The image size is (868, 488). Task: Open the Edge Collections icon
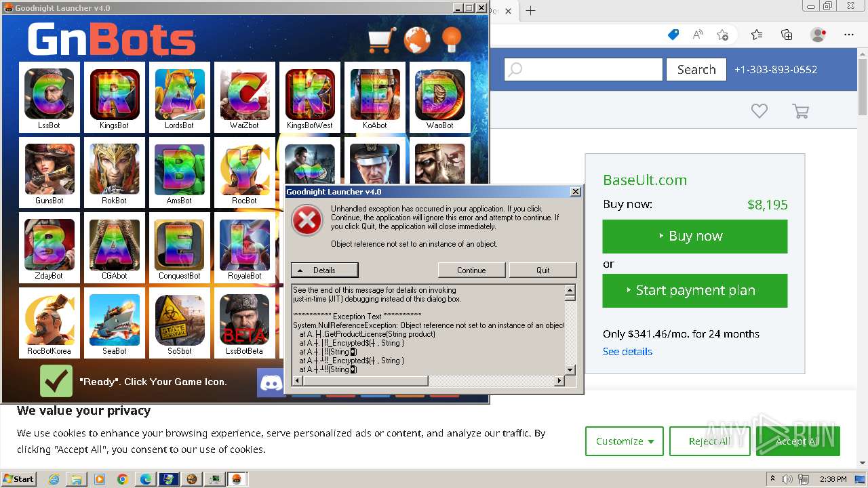(787, 35)
